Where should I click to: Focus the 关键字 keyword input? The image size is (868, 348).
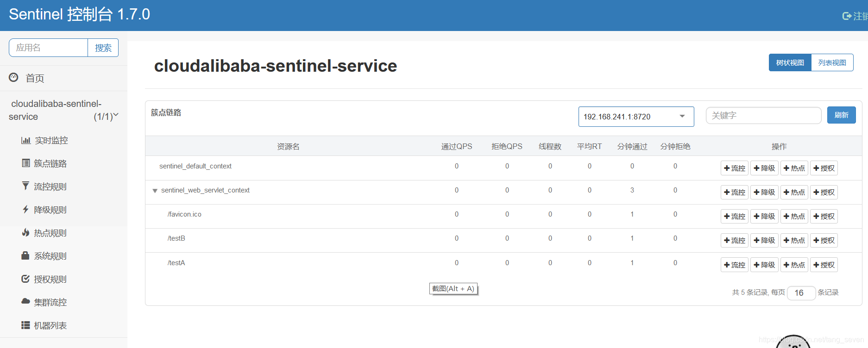763,115
